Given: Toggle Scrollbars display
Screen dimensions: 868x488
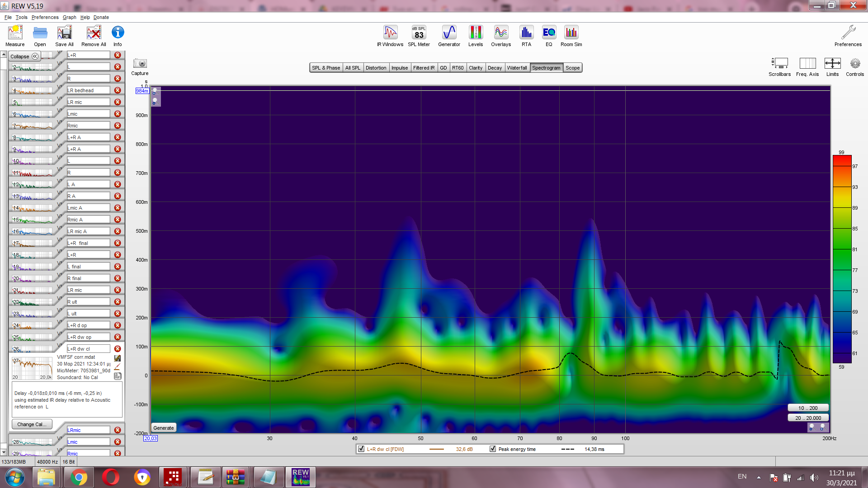Looking at the screenshot, I should [779, 64].
